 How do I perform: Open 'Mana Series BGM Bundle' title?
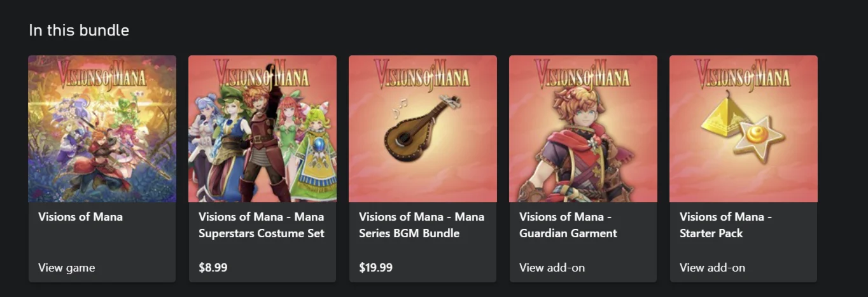[x=421, y=225]
